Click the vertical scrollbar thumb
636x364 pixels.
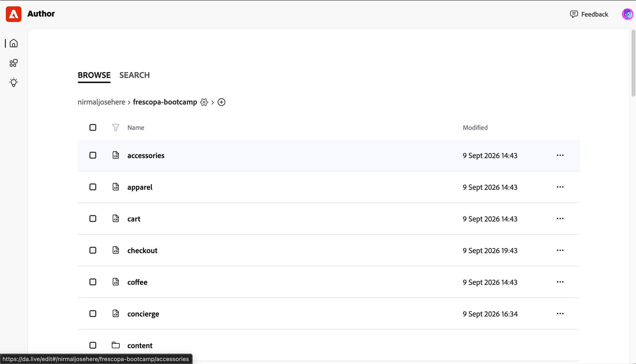point(633,63)
